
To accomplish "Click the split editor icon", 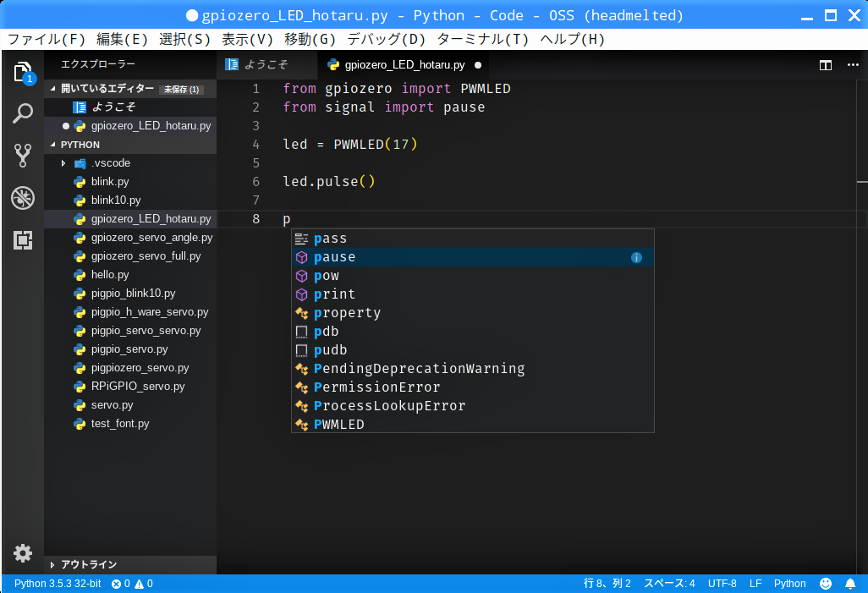I will [x=826, y=65].
